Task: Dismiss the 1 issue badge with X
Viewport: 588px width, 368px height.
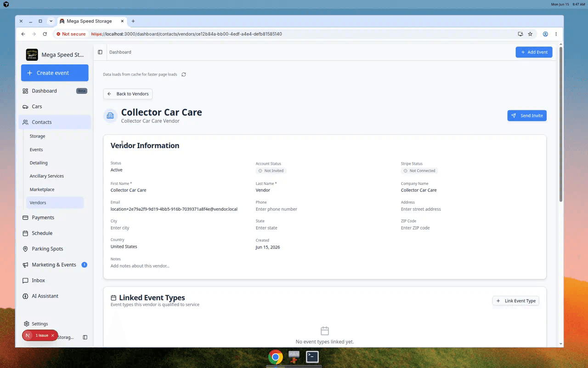Action: click(53, 335)
